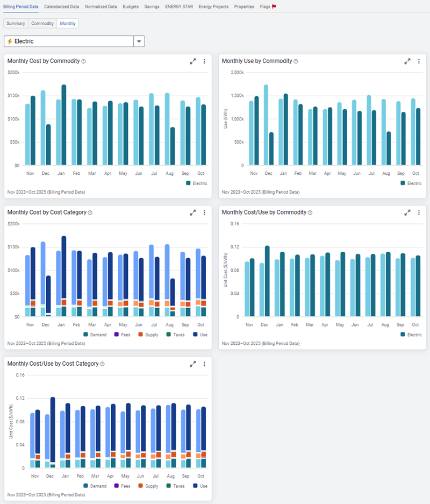Click the Electric commodity selector field
The width and height of the screenshot is (430, 504).
69,41
